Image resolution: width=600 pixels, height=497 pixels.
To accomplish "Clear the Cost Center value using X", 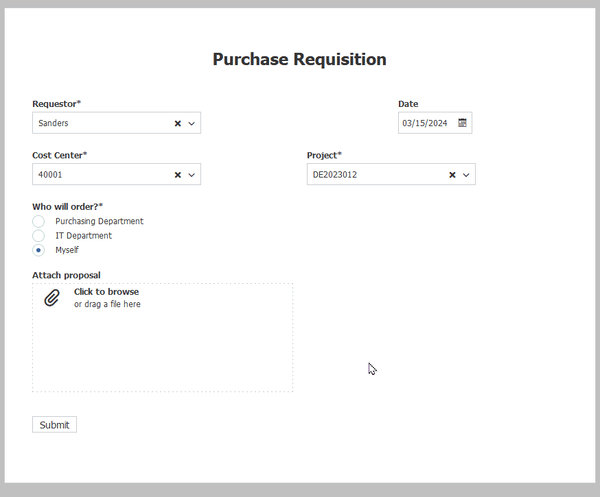I will point(178,175).
